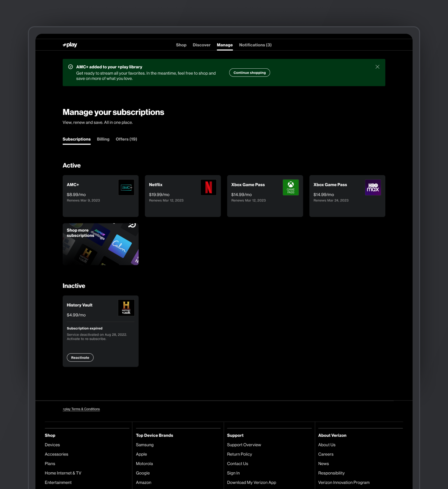
Task: Open the Amazon footer link
Action: tap(144, 482)
